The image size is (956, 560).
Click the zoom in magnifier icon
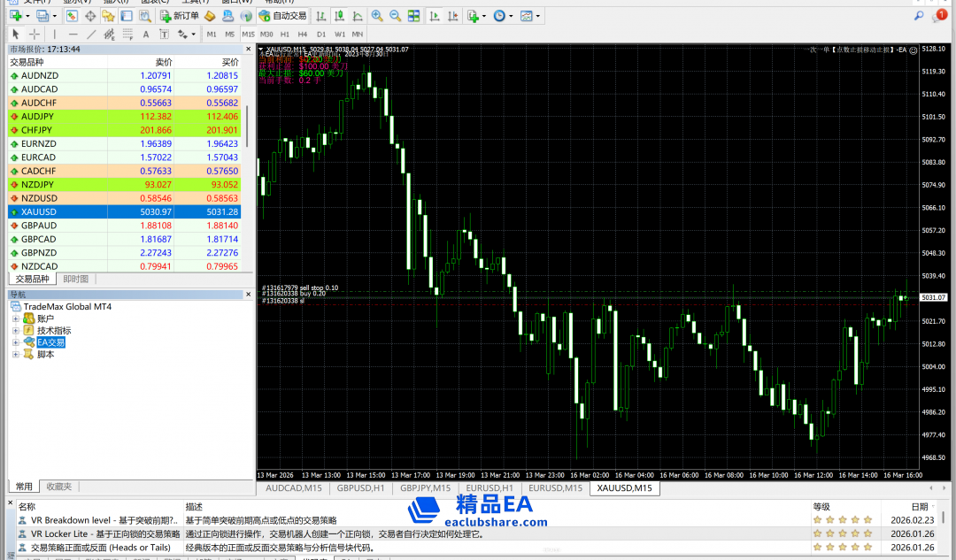click(x=377, y=16)
